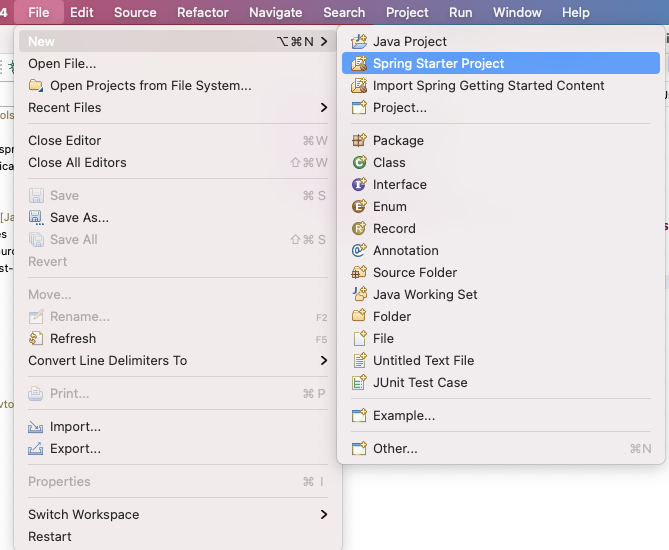Click the Export... tray icon
Screen dimensions: 669x550
click(x=36, y=448)
